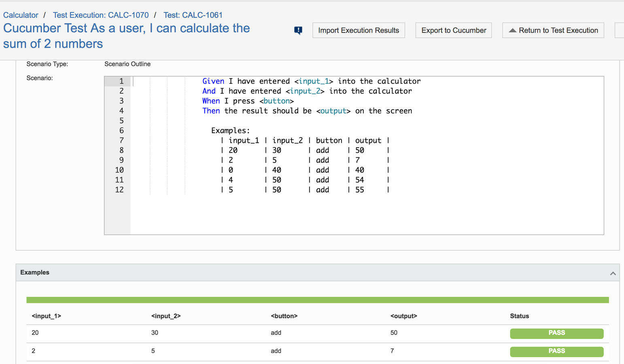The height and width of the screenshot is (364, 624).
Task: Collapse the Examples section chevron
Action: click(613, 273)
